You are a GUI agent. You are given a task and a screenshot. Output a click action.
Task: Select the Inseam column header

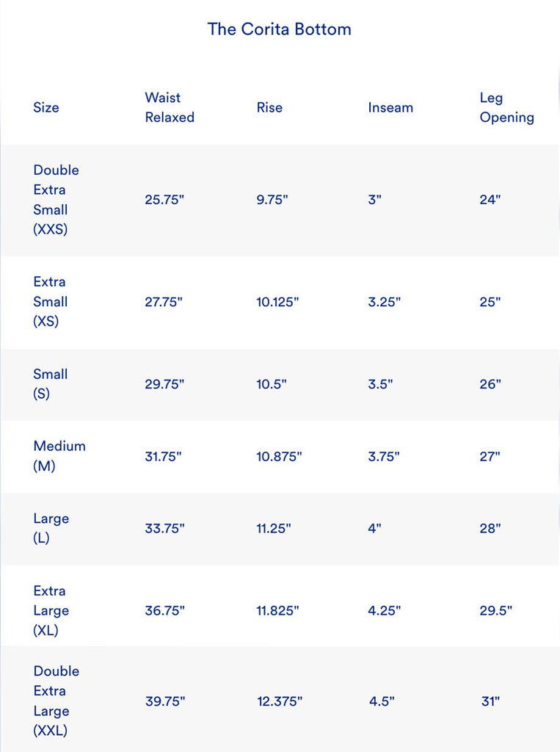click(x=390, y=107)
